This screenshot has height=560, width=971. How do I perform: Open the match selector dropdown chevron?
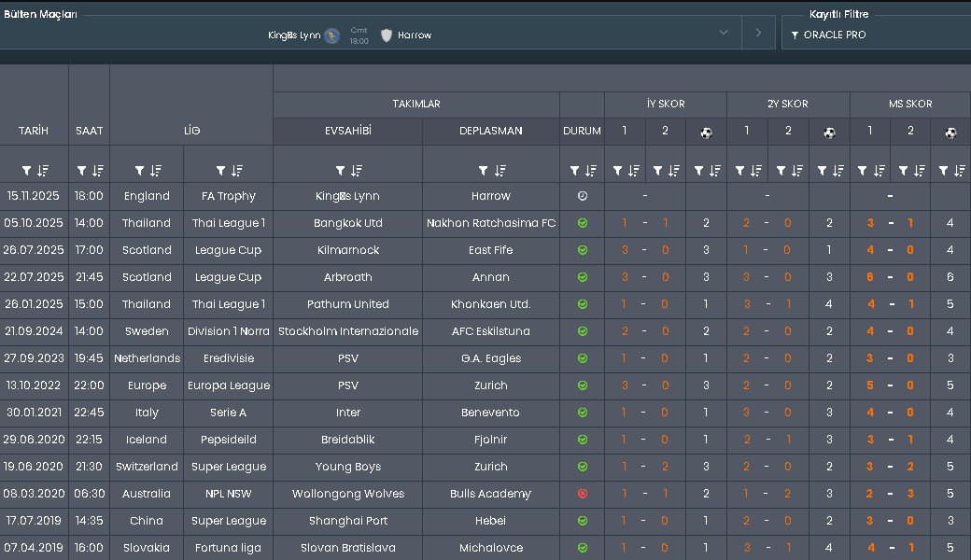click(x=723, y=32)
